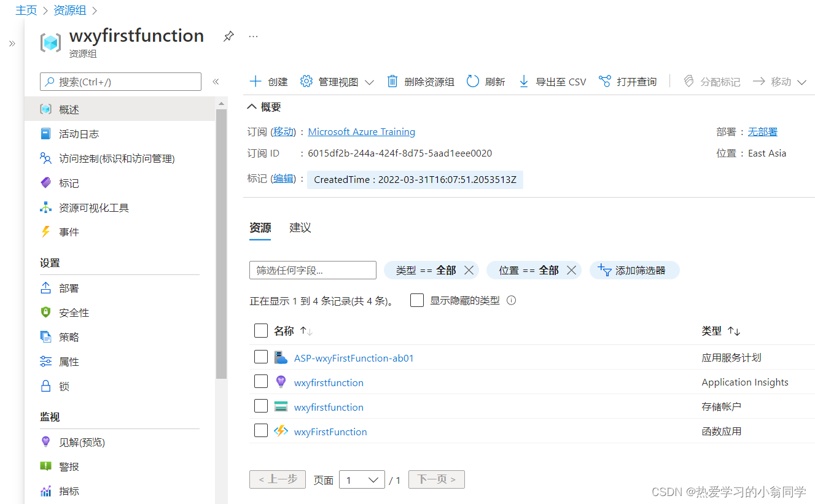Click the resource group cube icon
The height and width of the screenshot is (504, 815).
point(51,42)
